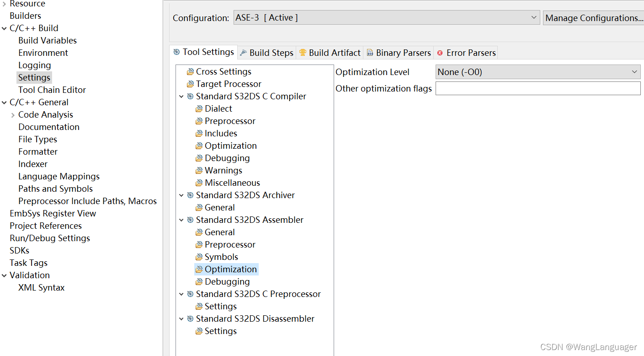
Task: Select Run/Debug Settings
Action: click(50, 238)
